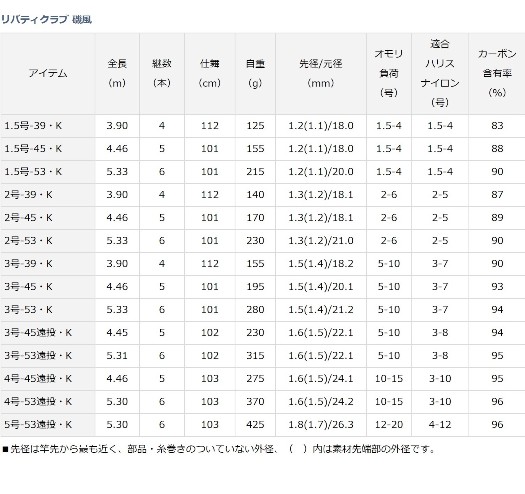Click the 1.5号-53・K item row label
This screenshot has width=525, height=494.
pos(33,171)
